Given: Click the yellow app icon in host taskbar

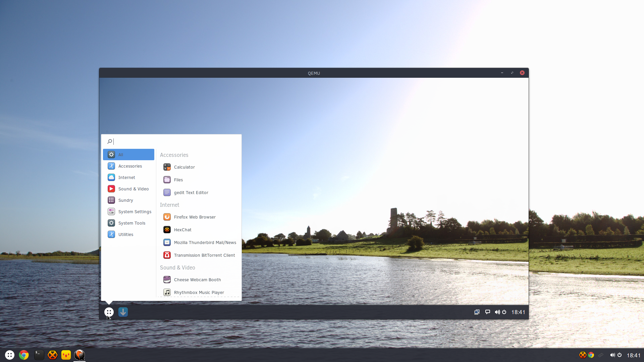Looking at the screenshot, I should pyautogui.click(x=66, y=355).
